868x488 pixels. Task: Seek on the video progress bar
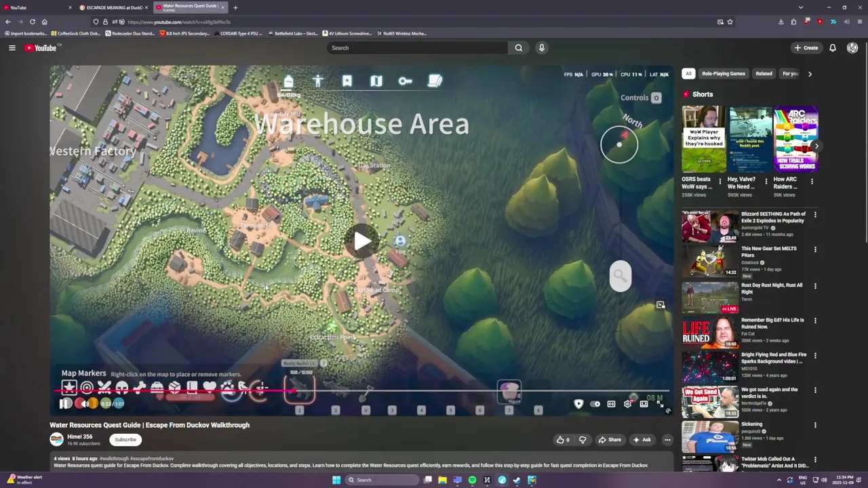click(362, 391)
